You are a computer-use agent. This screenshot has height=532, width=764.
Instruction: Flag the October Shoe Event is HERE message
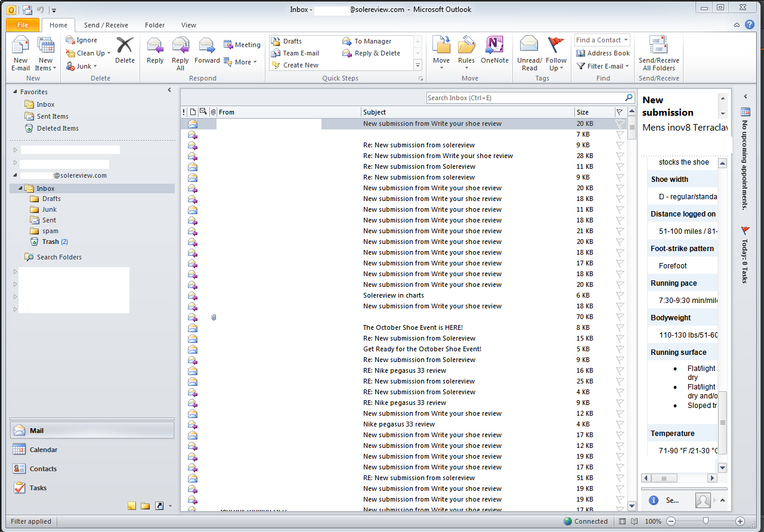tap(620, 327)
